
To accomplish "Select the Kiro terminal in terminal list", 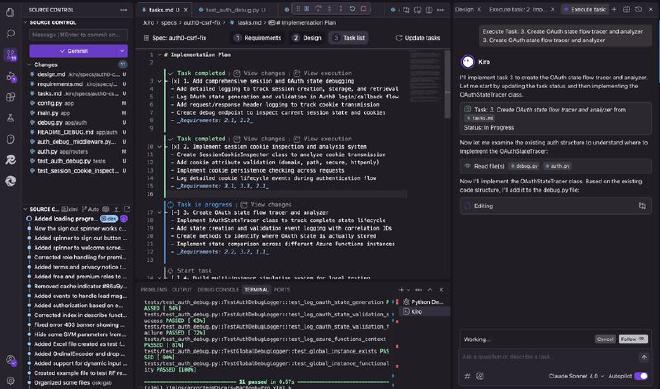I will [425, 312].
